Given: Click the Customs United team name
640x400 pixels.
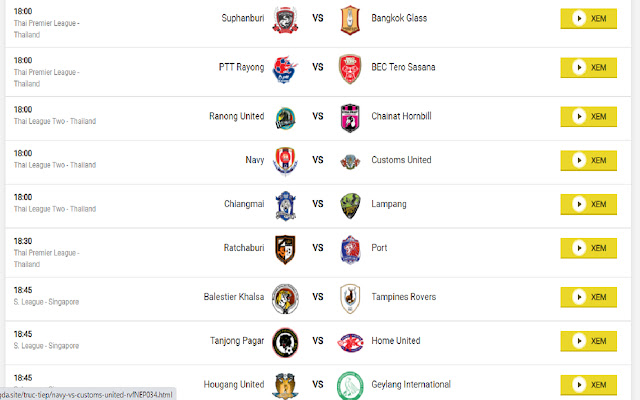Looking at the screenshot, I should tap(401, 160).
